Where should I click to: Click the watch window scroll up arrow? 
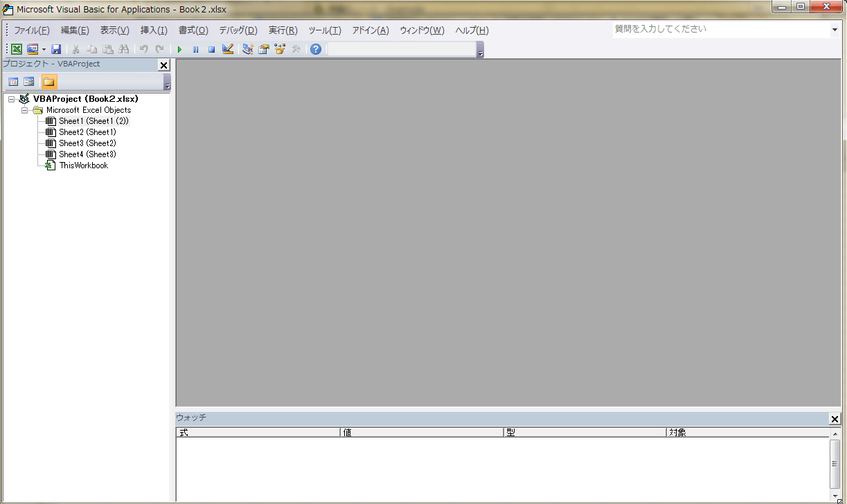(835, 433)
